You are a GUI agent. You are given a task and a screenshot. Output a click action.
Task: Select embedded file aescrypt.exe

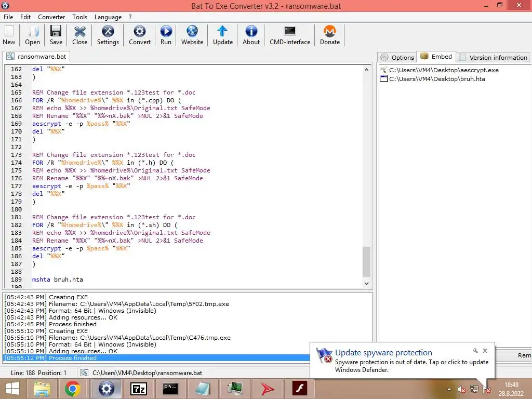440,70
